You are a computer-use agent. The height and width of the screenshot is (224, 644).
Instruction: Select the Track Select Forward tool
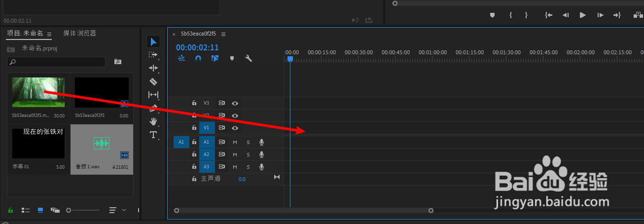[x=153, y=55]
